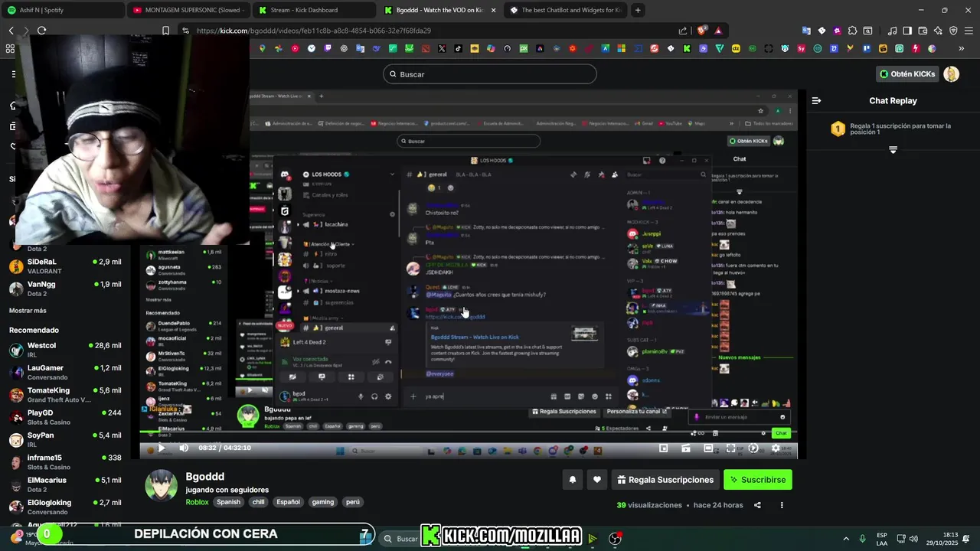Open the user profile avatar menu
This screenshot has height=551, width=980.
tap(951, 74)
